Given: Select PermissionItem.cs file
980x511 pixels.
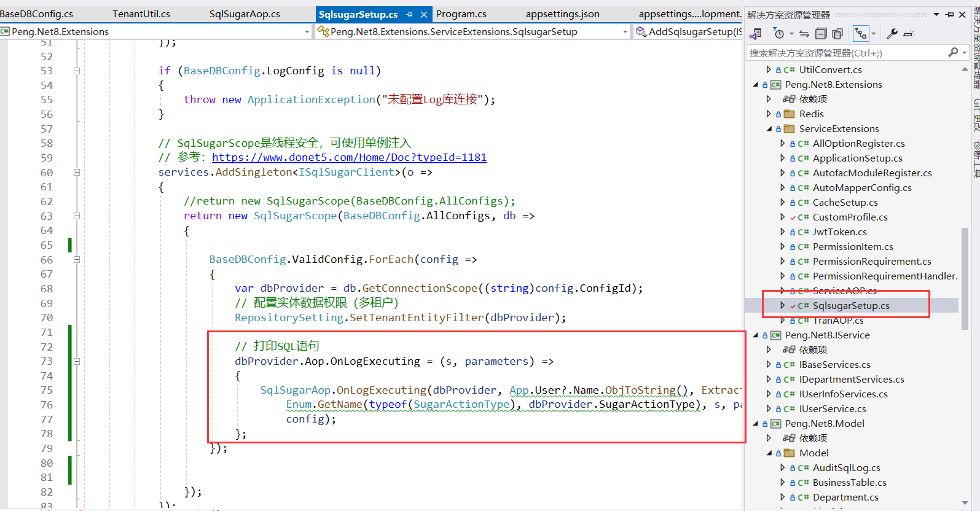Looking at the screenshot, I should coord(853,247).
